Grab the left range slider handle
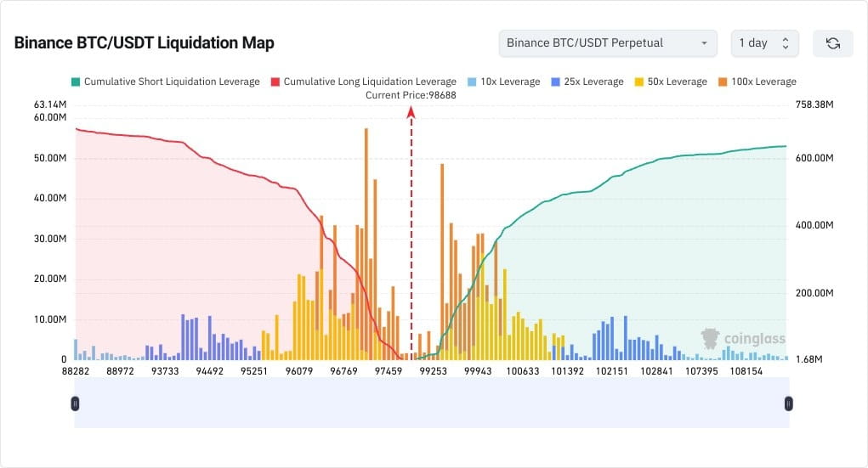The height and width of the screenshot is (468, 868). (x=76, y=403)
